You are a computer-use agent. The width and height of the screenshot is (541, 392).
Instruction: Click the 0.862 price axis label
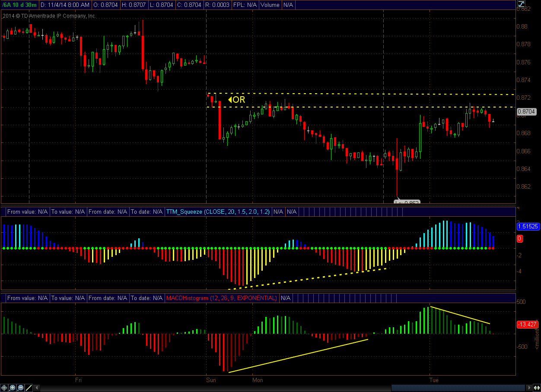pos(524,187)
